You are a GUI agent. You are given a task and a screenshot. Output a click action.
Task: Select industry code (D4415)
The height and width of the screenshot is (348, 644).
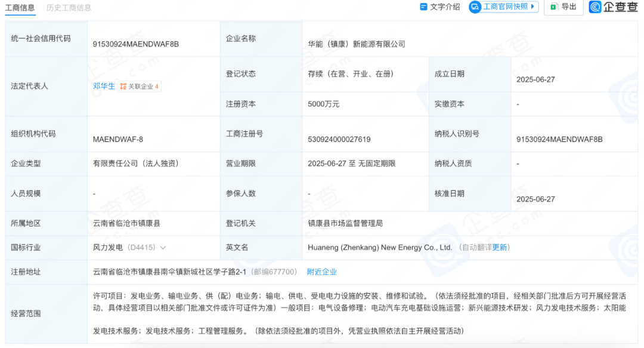[141, 247]
